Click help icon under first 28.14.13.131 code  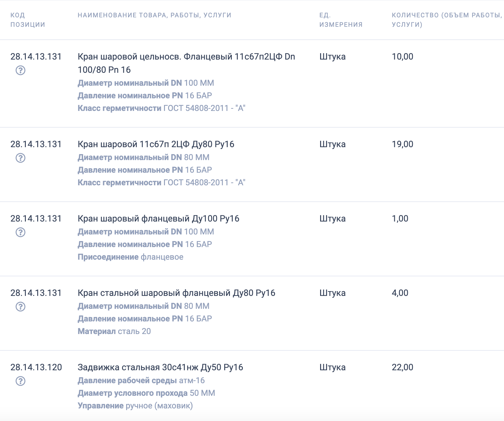click(21, 70)
